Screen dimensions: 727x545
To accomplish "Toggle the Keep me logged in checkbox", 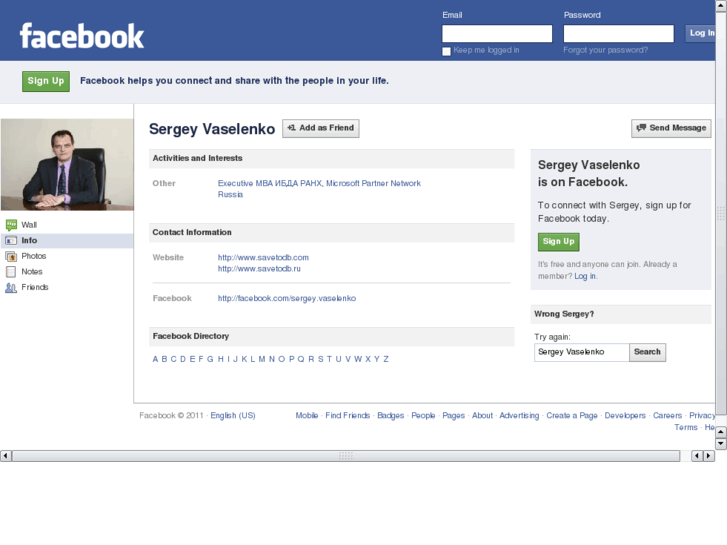I will (446, 51).
